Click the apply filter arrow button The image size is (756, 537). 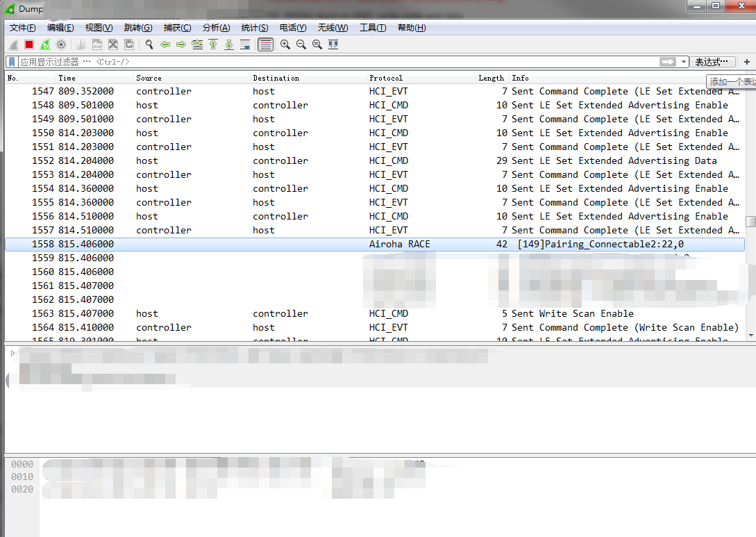668,62
